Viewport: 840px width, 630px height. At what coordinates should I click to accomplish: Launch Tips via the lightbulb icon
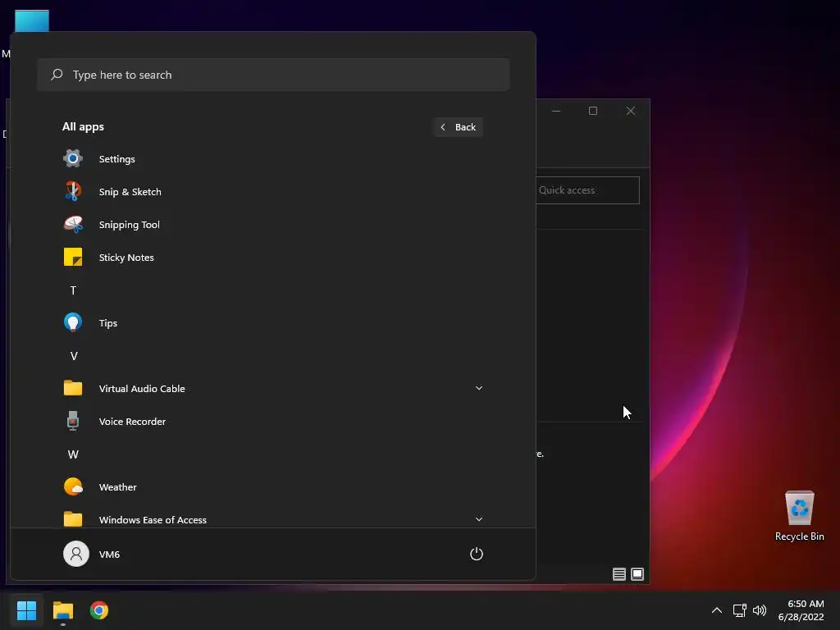[73, 322]
